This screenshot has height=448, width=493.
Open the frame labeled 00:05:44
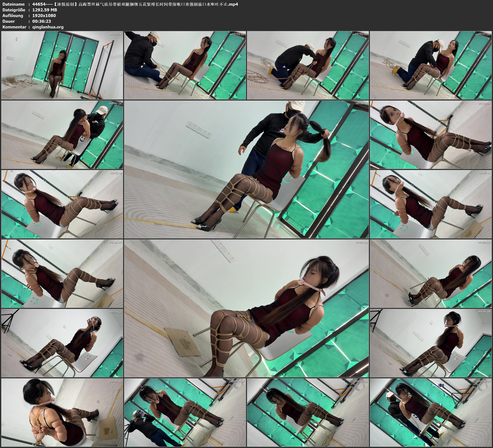point(308,65)
